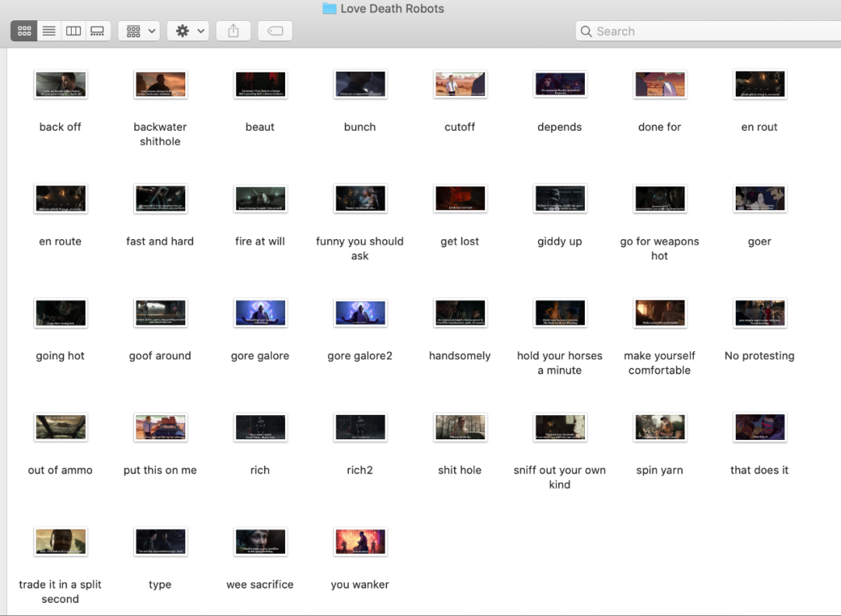Click the Love Death Robots folder icon in title
The height and width of the screenshot is (616, 841).
point(329,9)
